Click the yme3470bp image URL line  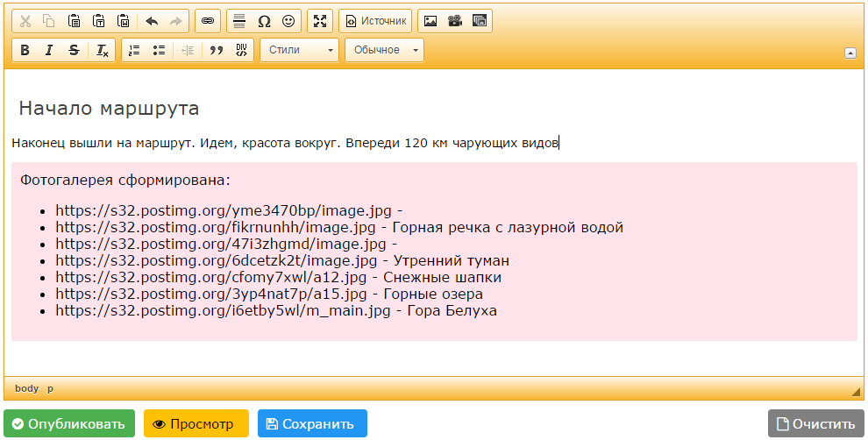[x=229, y=211]
